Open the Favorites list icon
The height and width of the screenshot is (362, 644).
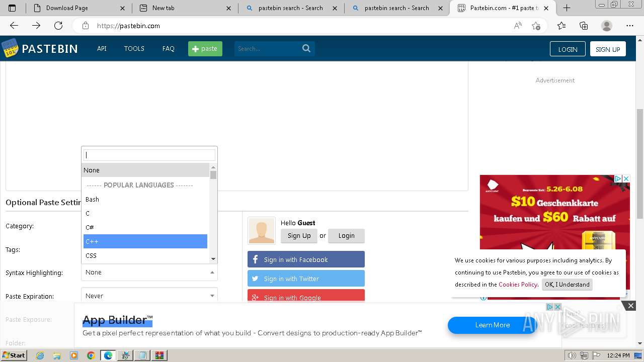point(561,26)
